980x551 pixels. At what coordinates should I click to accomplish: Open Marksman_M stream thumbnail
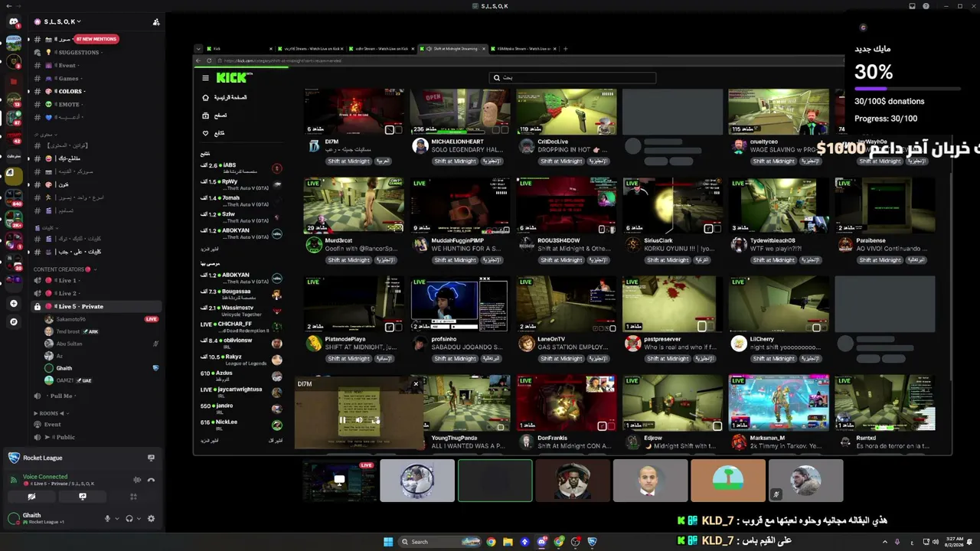779,403
